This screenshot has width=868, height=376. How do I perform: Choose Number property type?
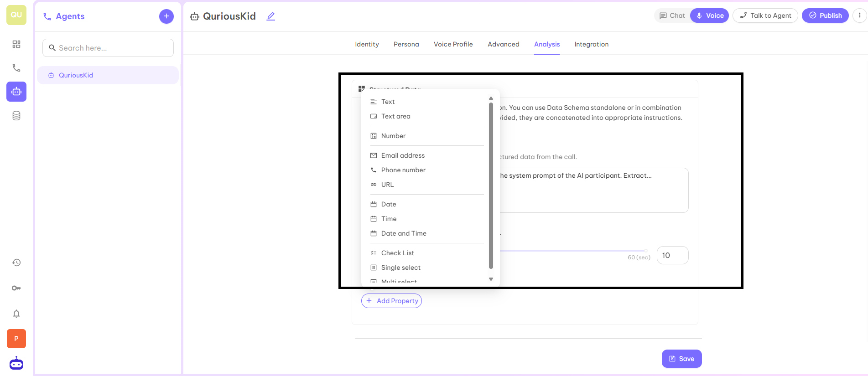(x=427, y=136)
